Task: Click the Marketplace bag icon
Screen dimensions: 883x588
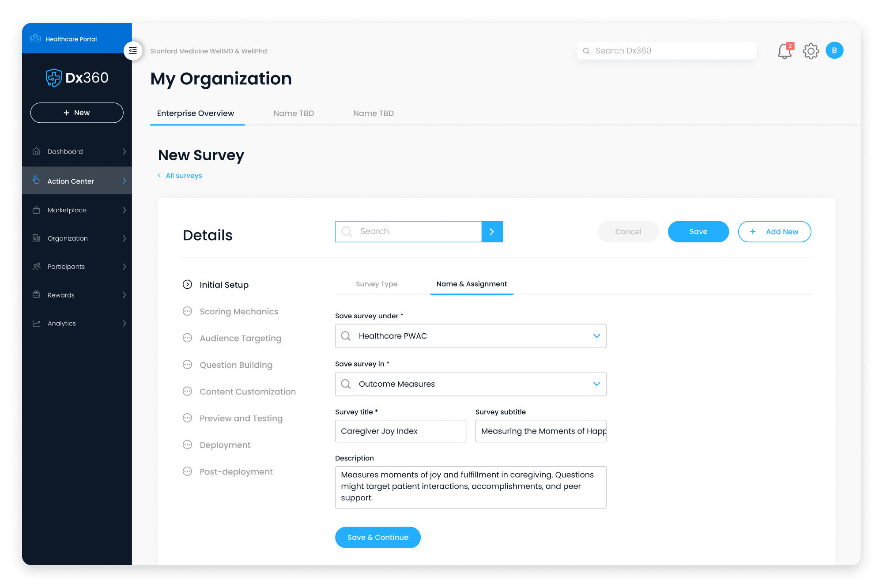Action: point(37,210)
